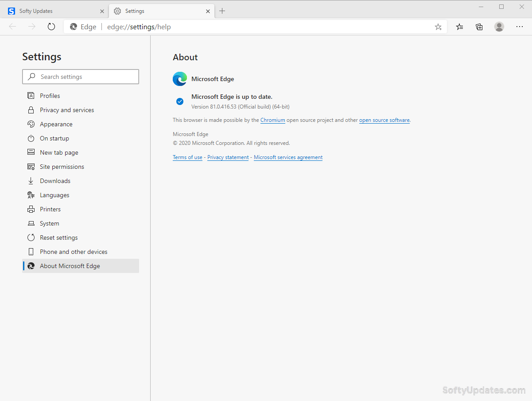The height and width of the screenshot is (401, 532).
Task: Click the browser back arrow
Action: 12,27
